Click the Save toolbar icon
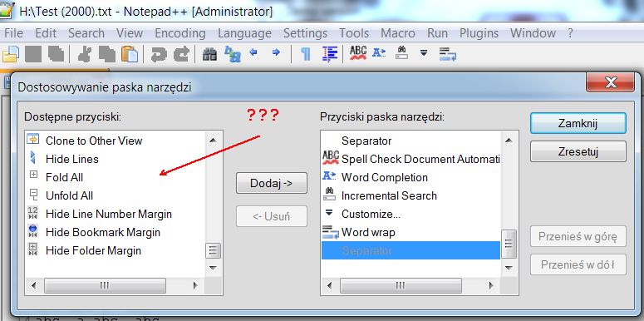Image resolution: width=644 pixels, height=321 pixels. [33, 54]
